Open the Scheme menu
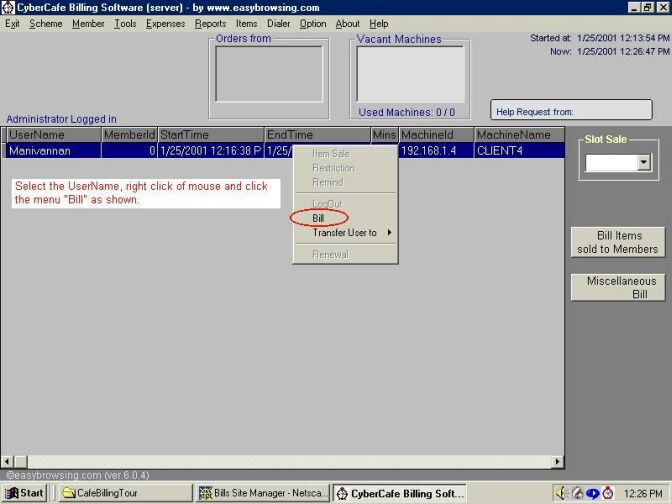This screenshot has width=672, height=504. (45, 24)
